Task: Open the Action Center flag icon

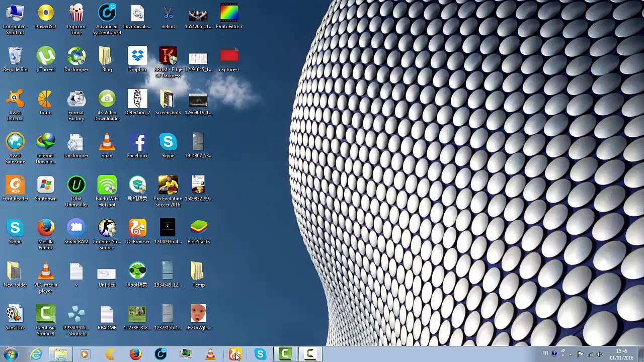Action: pos(580,354)
